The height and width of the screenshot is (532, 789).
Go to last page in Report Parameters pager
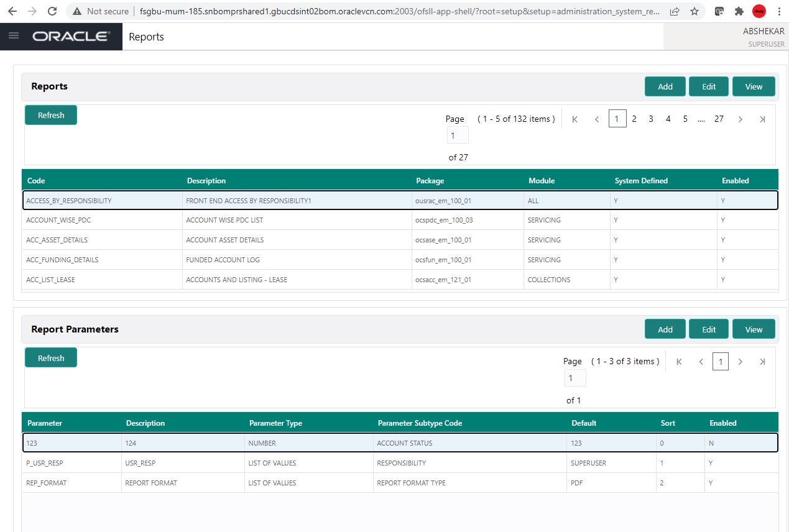tap(762, 362)
